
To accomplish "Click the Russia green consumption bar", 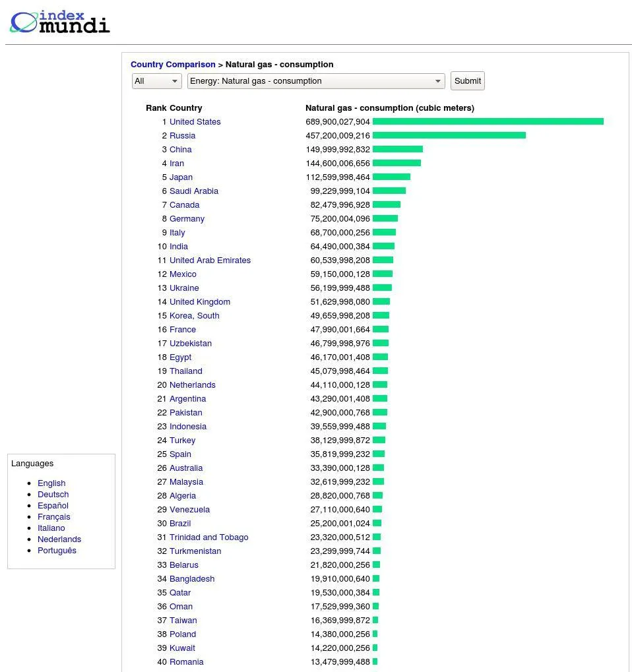I will (449, 135).
